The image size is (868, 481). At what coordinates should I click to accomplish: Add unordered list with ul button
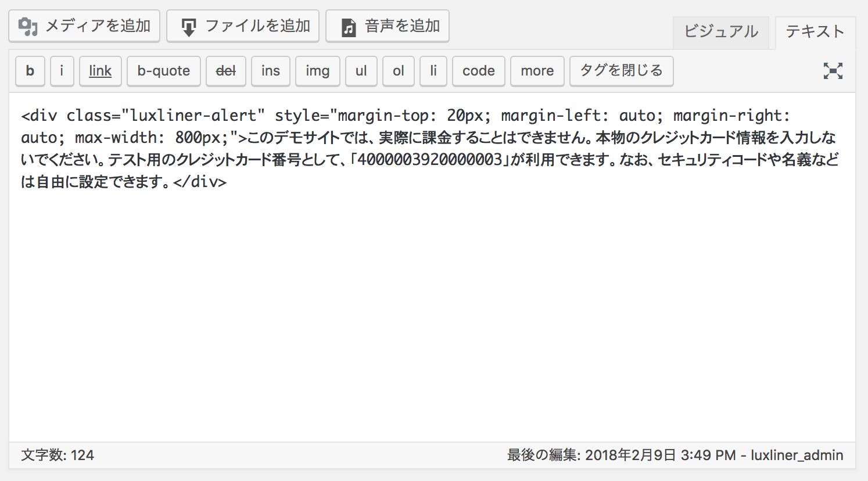361,71
